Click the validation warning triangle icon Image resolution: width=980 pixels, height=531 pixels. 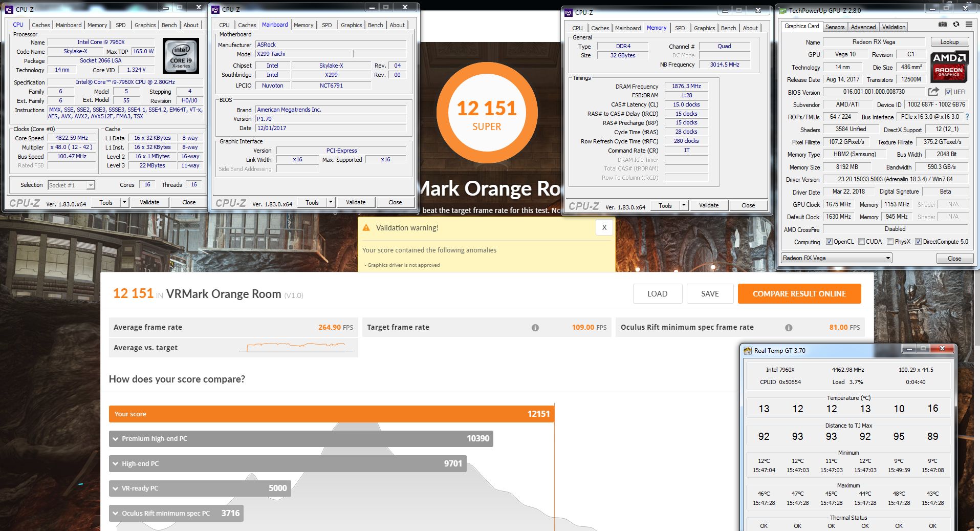366,228
